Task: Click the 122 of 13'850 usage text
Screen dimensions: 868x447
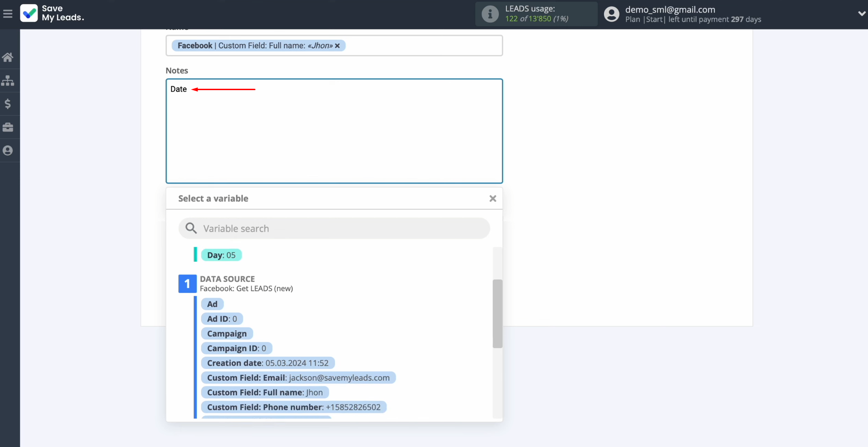Action: click(537, 19)
